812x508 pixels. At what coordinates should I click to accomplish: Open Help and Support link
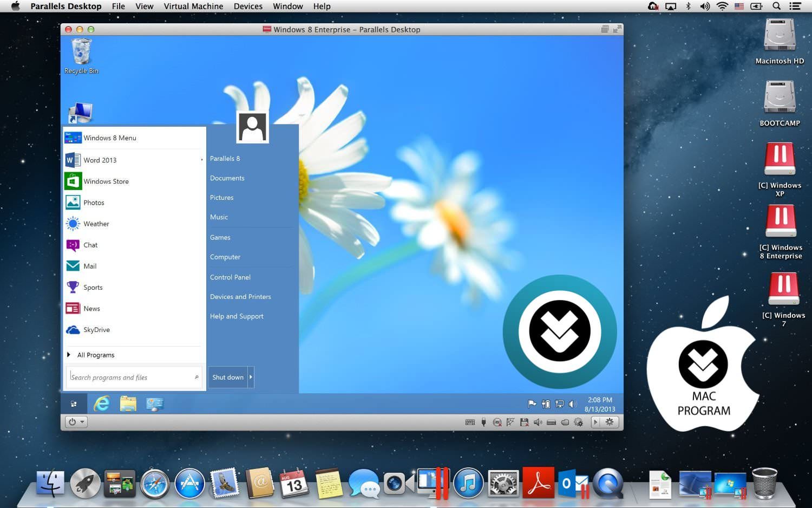click(x=237, y=316)
